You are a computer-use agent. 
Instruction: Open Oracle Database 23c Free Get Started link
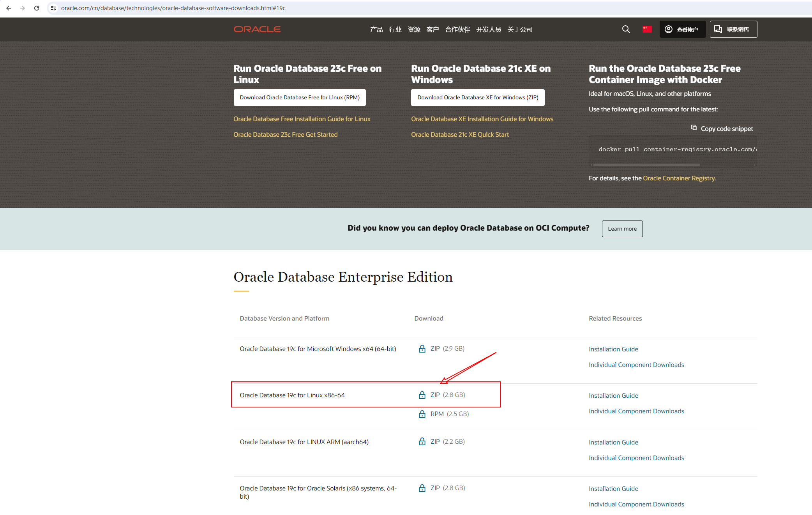point(286,134)
